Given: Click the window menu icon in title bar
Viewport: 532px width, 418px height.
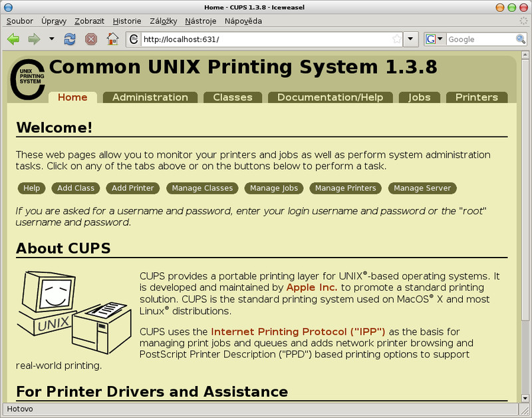Looking at the screenshot, I should pos(8,7).
